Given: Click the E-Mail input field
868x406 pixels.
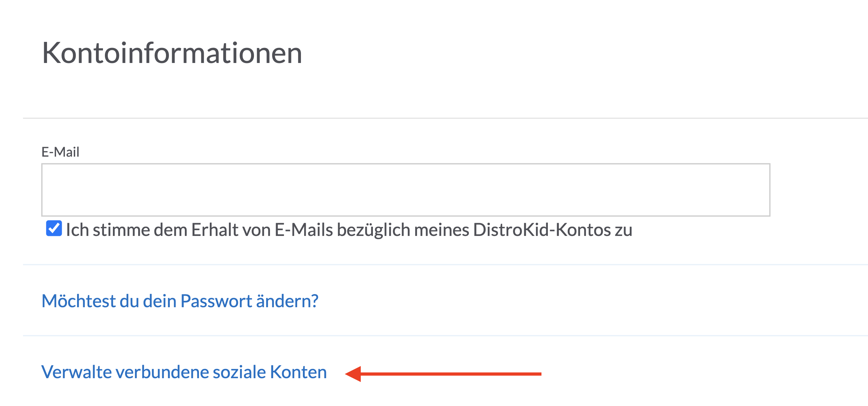Looking at the screenshot, I should click(405, 190).
